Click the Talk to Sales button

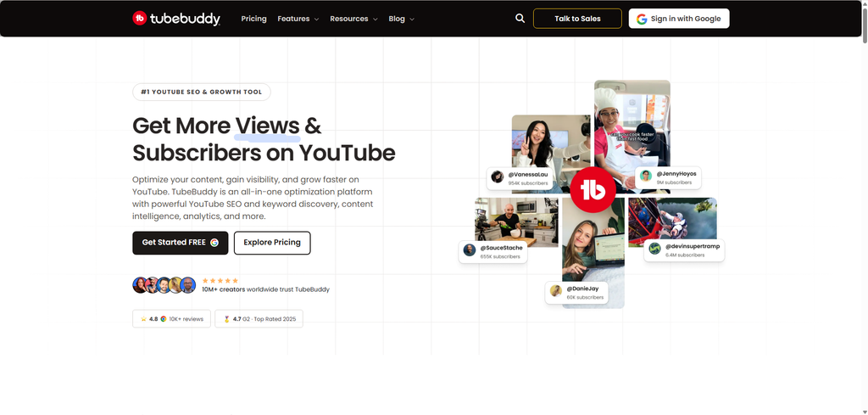coord(577,19)
